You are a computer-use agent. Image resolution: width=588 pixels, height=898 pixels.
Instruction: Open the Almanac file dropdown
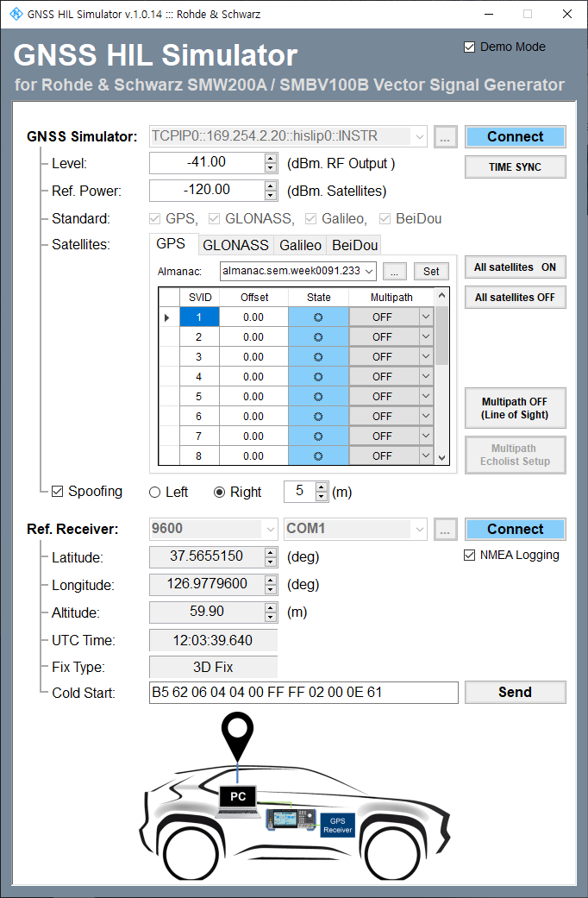point(369,271)
